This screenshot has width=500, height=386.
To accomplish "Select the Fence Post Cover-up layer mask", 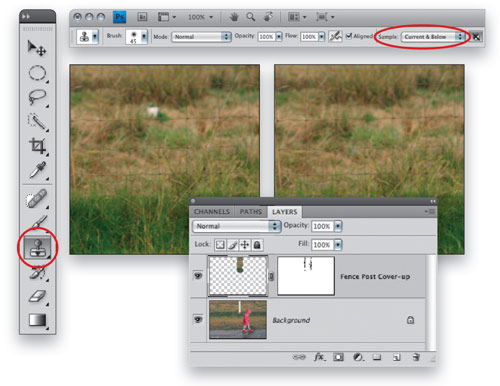I will point(306,276).
